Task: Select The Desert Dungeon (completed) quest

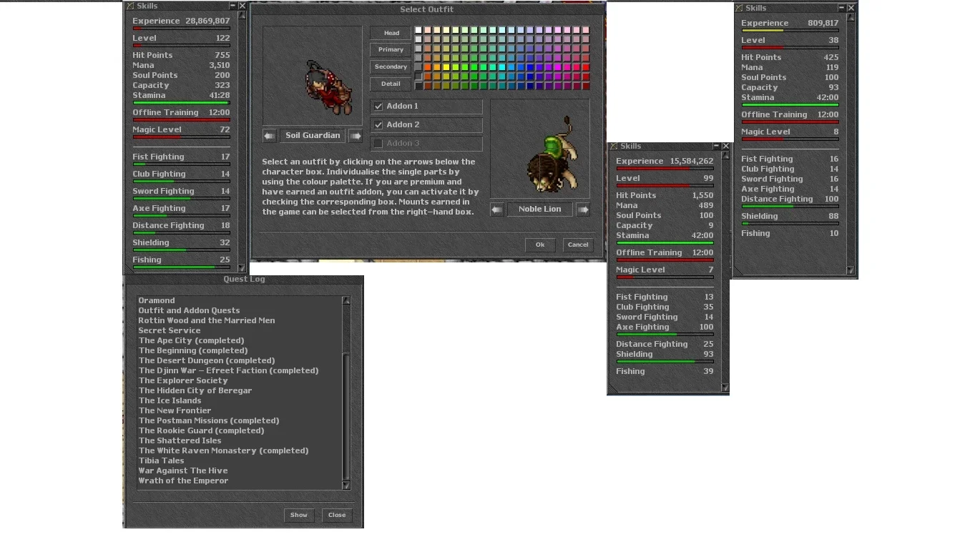Action: click(x=207, y=360)
